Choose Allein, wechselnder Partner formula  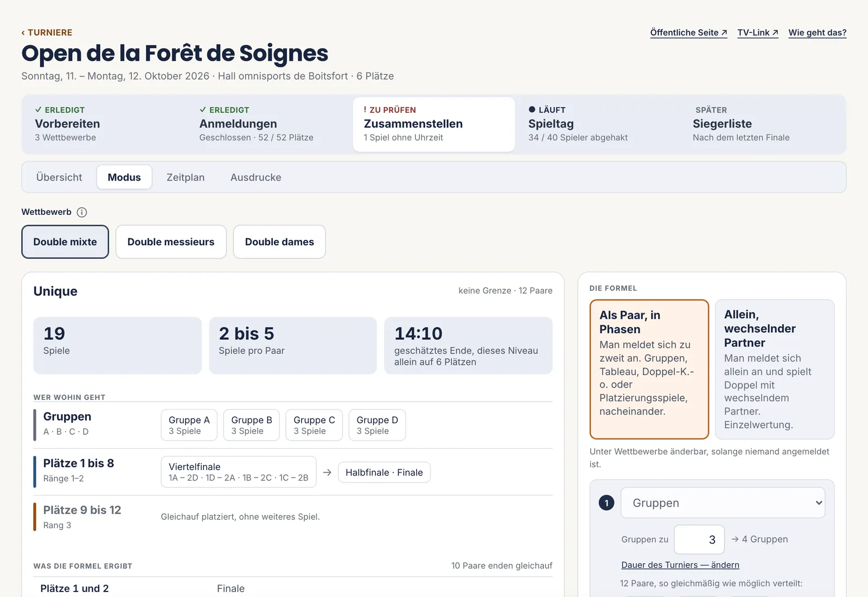pos(775,369)
